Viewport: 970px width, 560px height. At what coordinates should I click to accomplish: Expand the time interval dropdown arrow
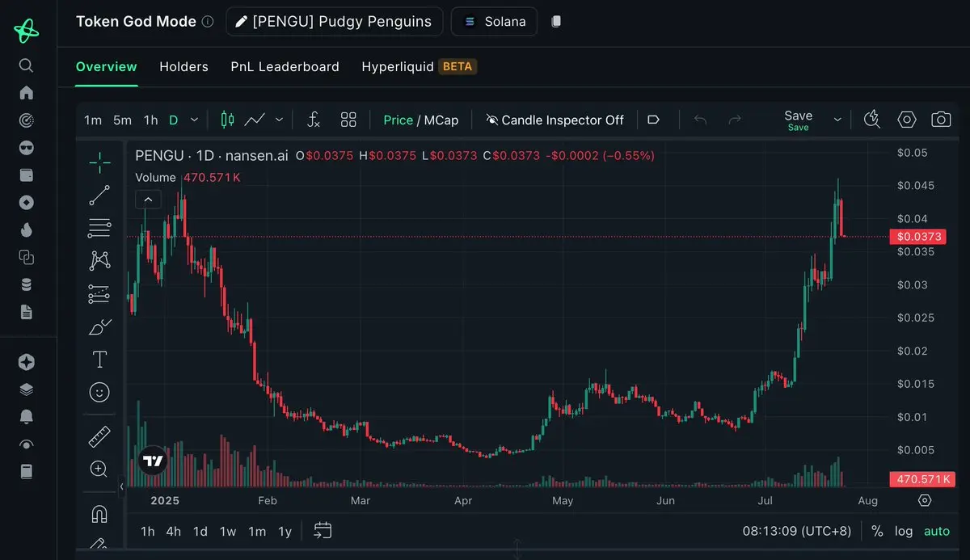tap(194, 120)
